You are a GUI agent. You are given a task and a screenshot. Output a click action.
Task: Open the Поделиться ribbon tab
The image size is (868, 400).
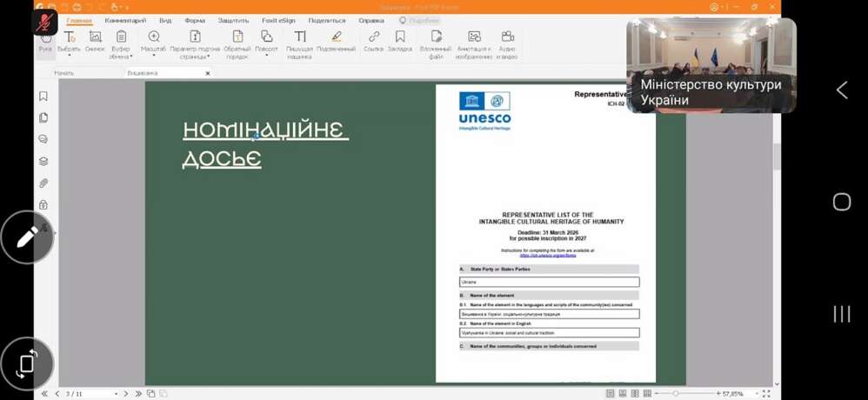coord(327,21)
